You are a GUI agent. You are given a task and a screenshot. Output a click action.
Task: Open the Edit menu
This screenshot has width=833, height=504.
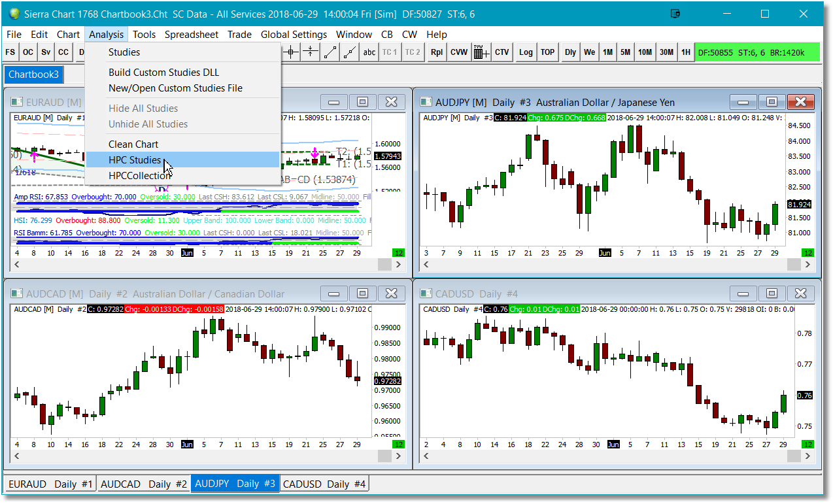pos(39,35)
